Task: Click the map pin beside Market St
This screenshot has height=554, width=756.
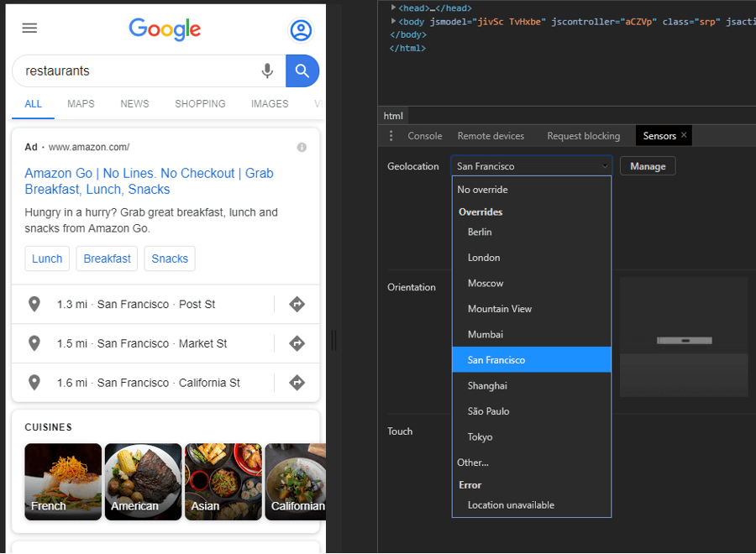Action: pos(34,343)
